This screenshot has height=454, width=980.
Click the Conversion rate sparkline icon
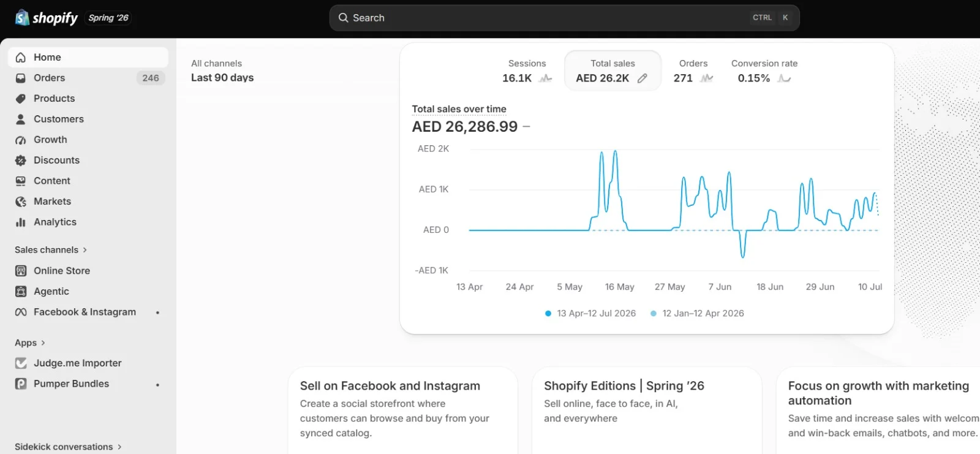pyautogui.click(x=784, y=78)
